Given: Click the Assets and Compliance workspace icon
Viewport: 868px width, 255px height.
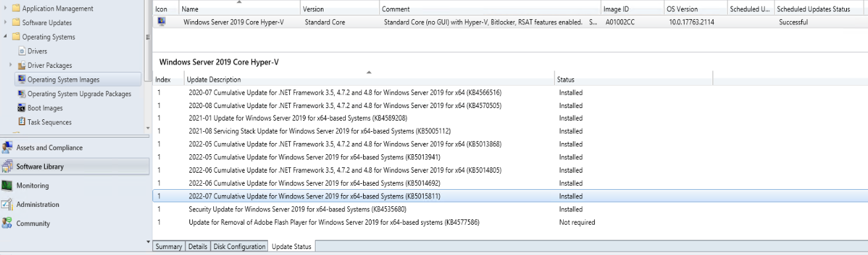Looking at the screenshot, I should pyautogui.click(x=7, y=148).
